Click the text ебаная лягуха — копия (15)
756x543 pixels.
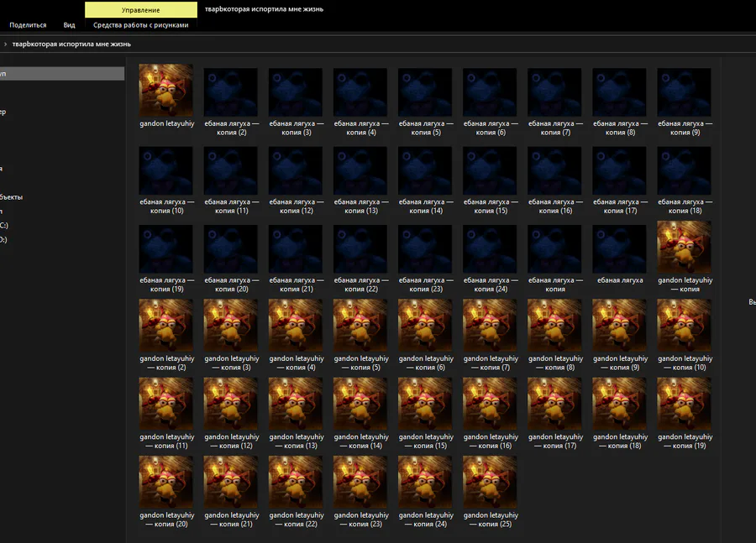[x=491, y=206]
